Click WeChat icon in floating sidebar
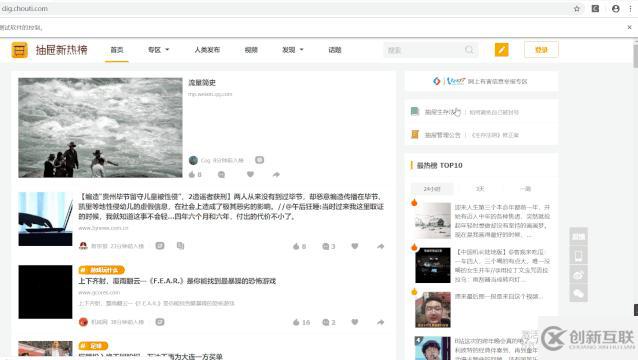The height and width of the screenshot is (360, 638). click(578, 294)
